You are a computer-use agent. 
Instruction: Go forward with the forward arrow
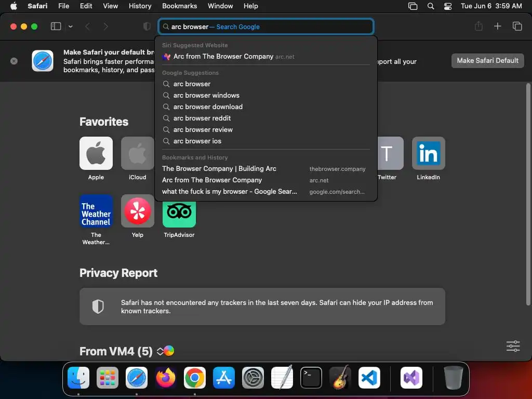coord(106,26)
